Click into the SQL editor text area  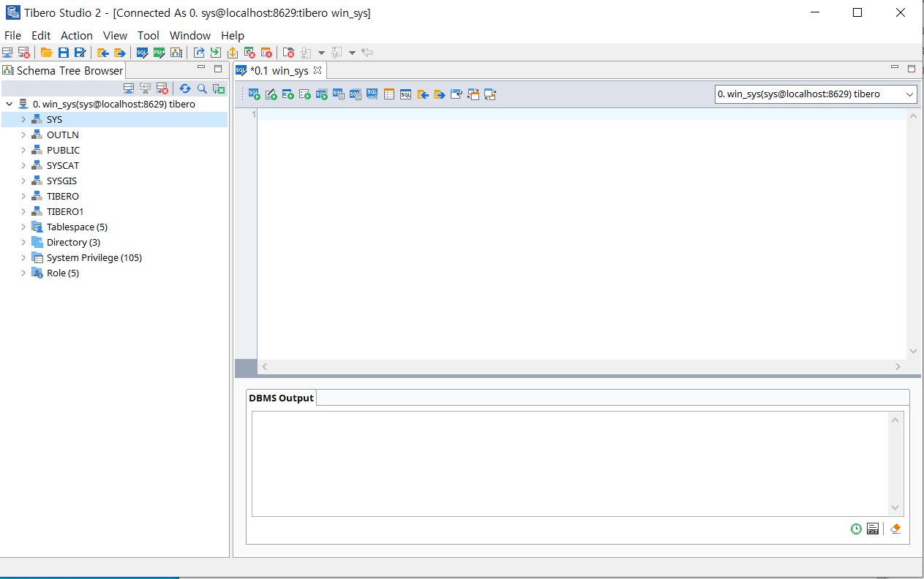[x=582, y=234]
